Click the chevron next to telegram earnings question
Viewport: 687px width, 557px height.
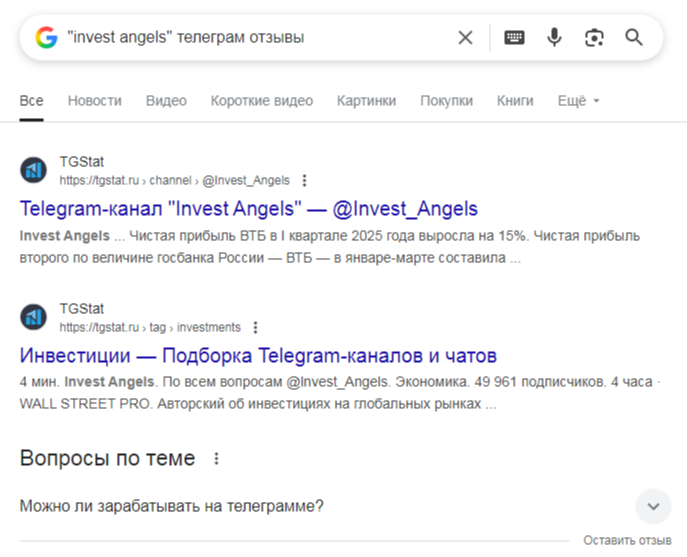[x=653, y=507]
